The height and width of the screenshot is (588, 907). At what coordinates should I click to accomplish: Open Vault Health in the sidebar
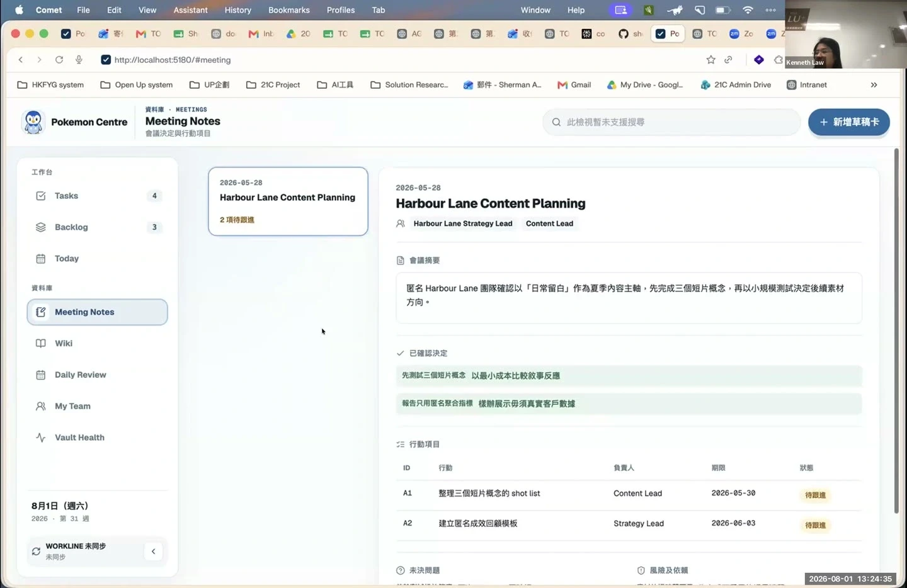click(x=98, y=438)
